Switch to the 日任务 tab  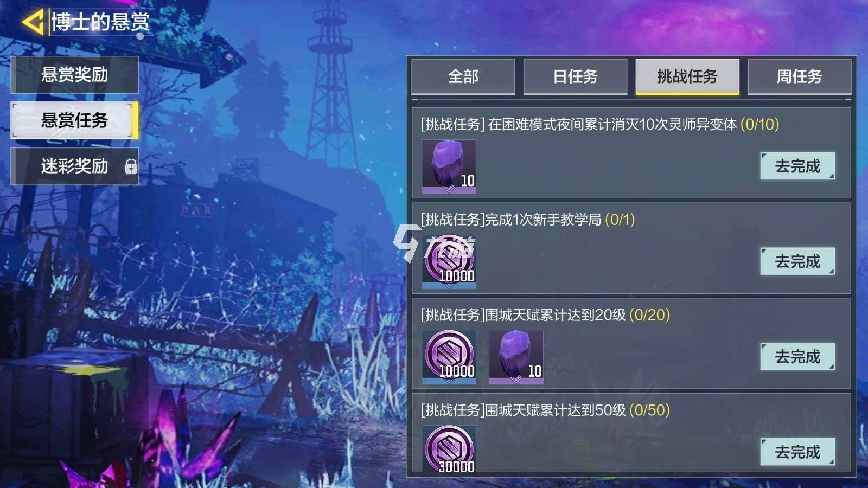(x=575, y=76)
